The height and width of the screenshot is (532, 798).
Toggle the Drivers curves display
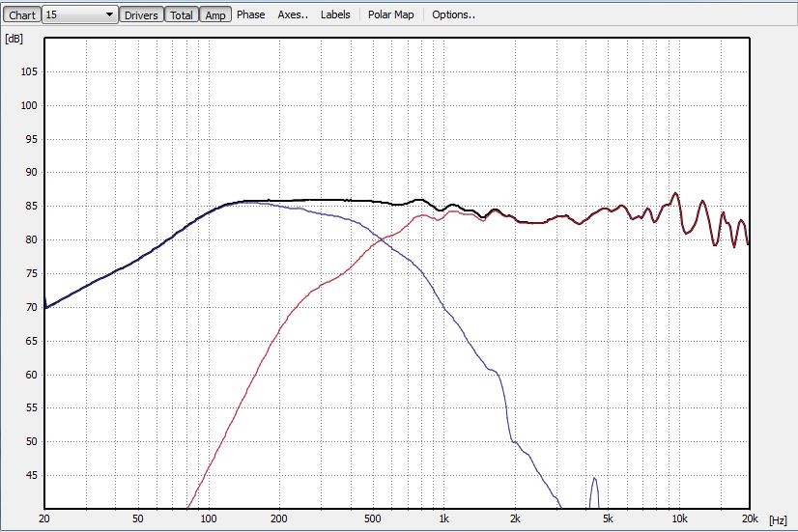pyautogui.click(x=141, y=14)
